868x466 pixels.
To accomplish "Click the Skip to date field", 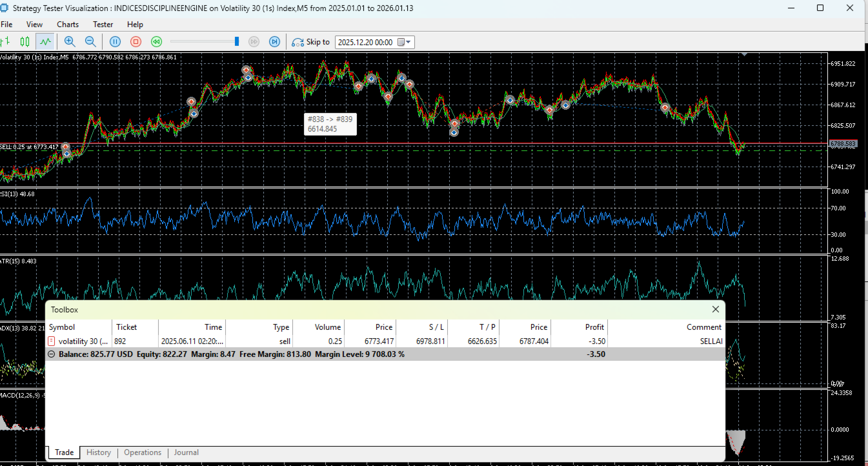I will (365, 42).
